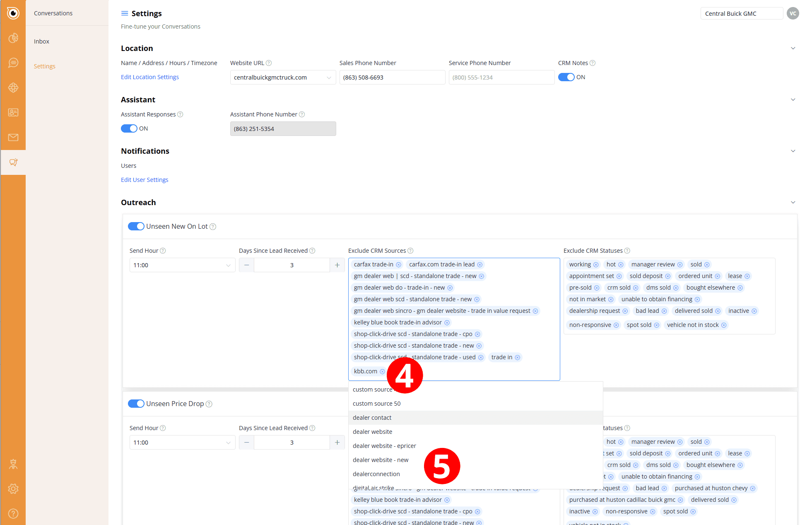Select 'dealer contact' from source list
This screenshot has width=812, height=525.
pos(372,418)
